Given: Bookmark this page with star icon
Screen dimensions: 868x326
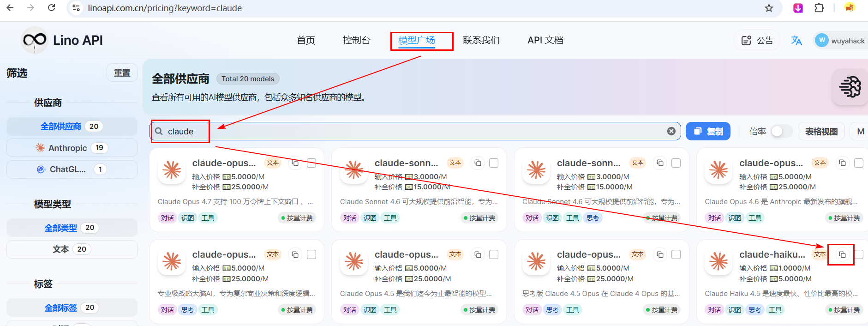Looking at the screenshot, I should 769,8.
